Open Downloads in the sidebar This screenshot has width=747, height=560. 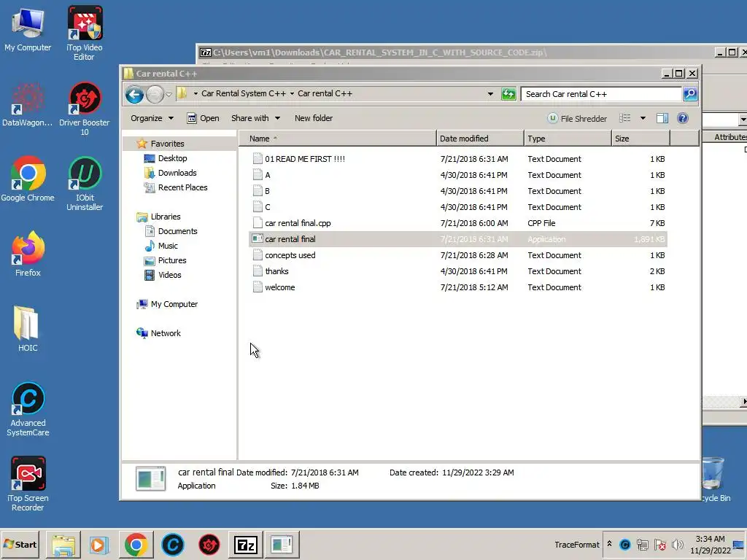coord(177,173)
